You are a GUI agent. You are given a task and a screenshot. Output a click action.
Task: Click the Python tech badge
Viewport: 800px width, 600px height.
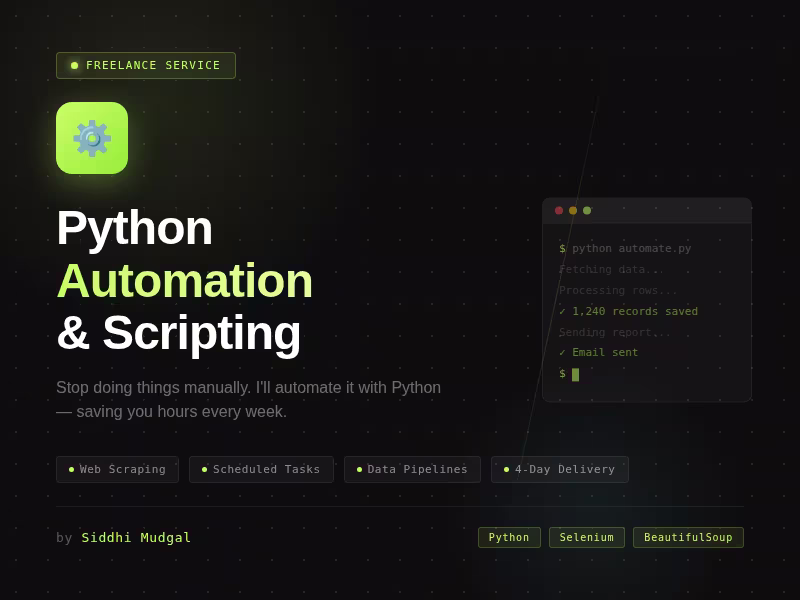pyautogui.click(x=509, y=537)
